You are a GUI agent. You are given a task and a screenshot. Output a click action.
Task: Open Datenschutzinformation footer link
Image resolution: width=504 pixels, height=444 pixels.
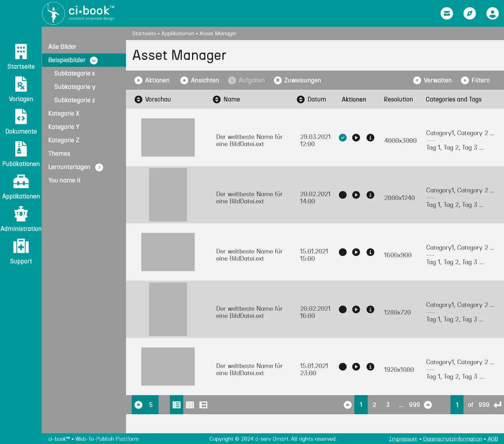(x=452, y=439)
